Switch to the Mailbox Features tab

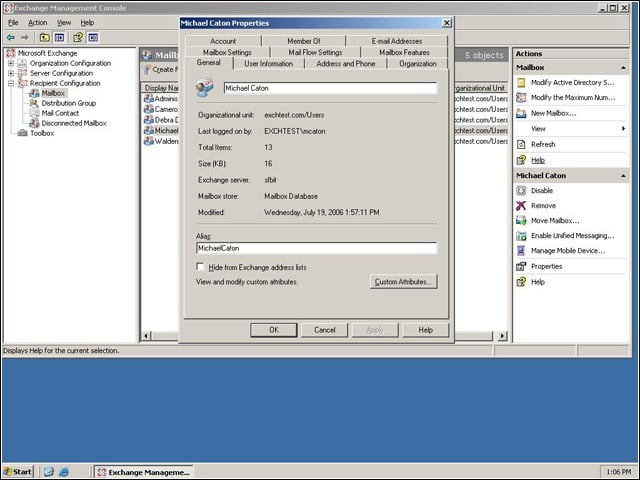(x=404, y=52)
